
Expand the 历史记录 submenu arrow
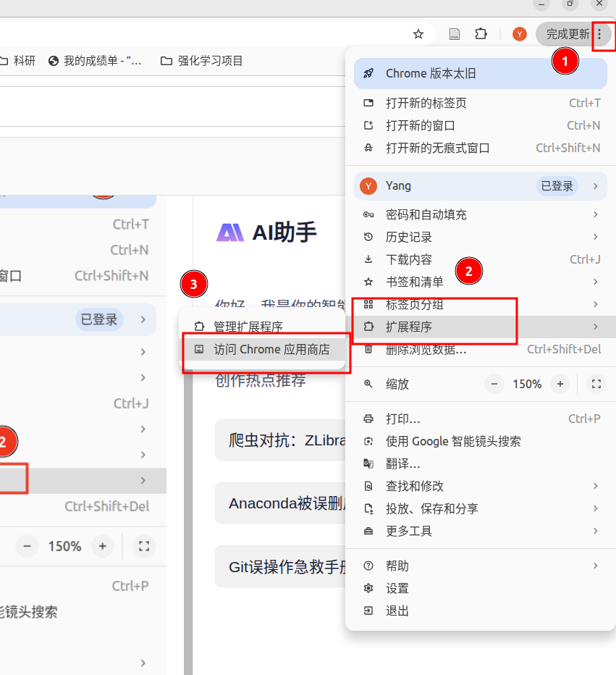(595, 237)
